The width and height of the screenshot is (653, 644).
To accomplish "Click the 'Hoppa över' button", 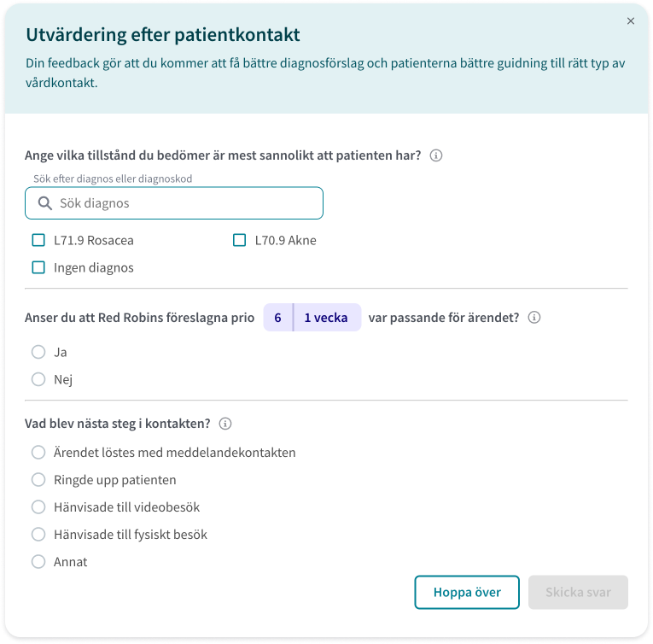I will (x=467, y=592).
